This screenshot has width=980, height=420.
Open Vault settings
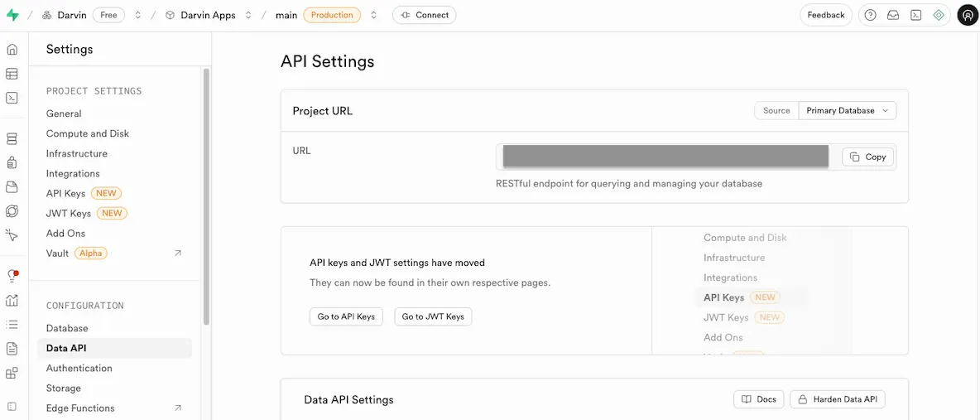click(x=57, y=253)
